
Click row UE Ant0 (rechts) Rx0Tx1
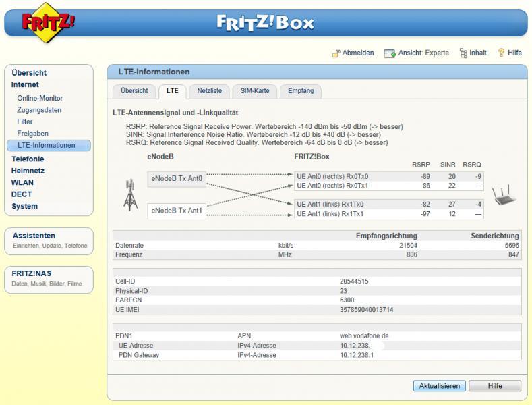pos(389,186)
